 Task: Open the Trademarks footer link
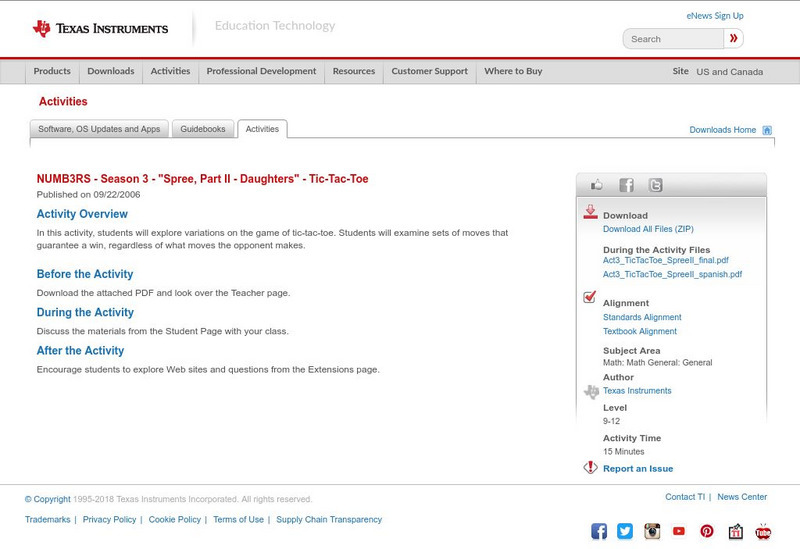47,519
